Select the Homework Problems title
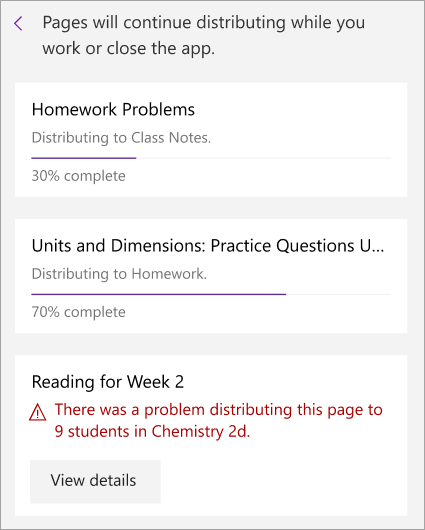425x530 pixels. [x=113, y=110]
